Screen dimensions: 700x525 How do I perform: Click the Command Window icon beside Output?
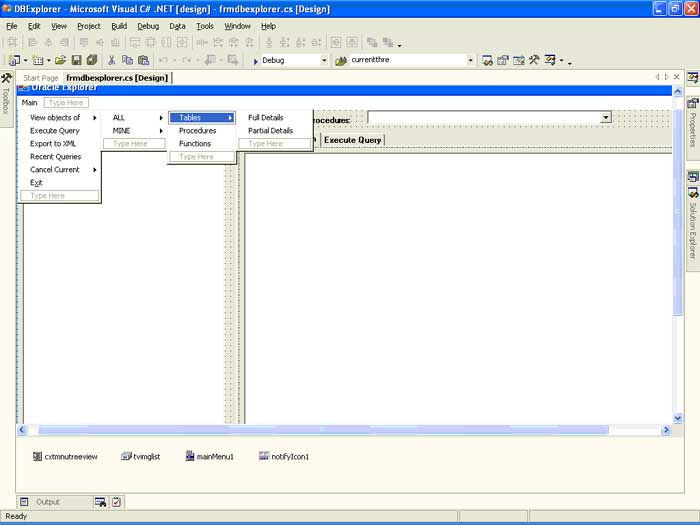100,502
